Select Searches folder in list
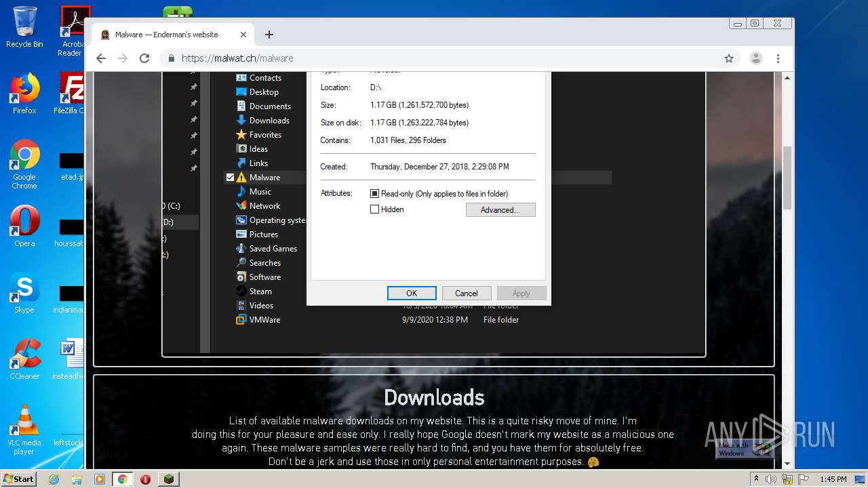 258,263
